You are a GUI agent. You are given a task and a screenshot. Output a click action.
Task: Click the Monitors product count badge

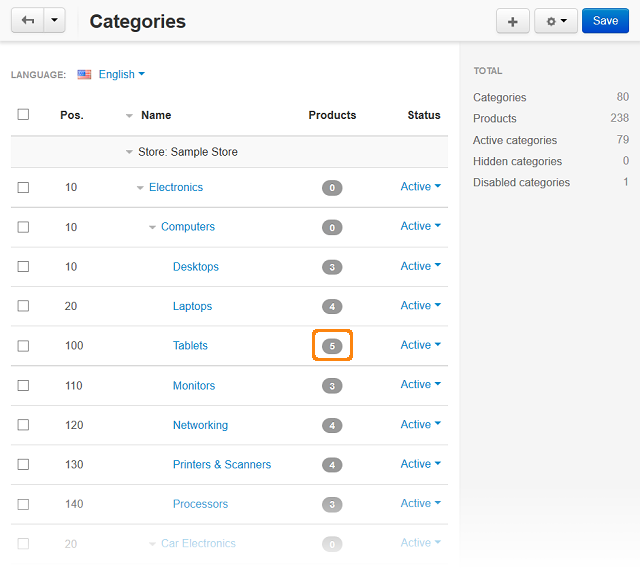coord(332,386)
